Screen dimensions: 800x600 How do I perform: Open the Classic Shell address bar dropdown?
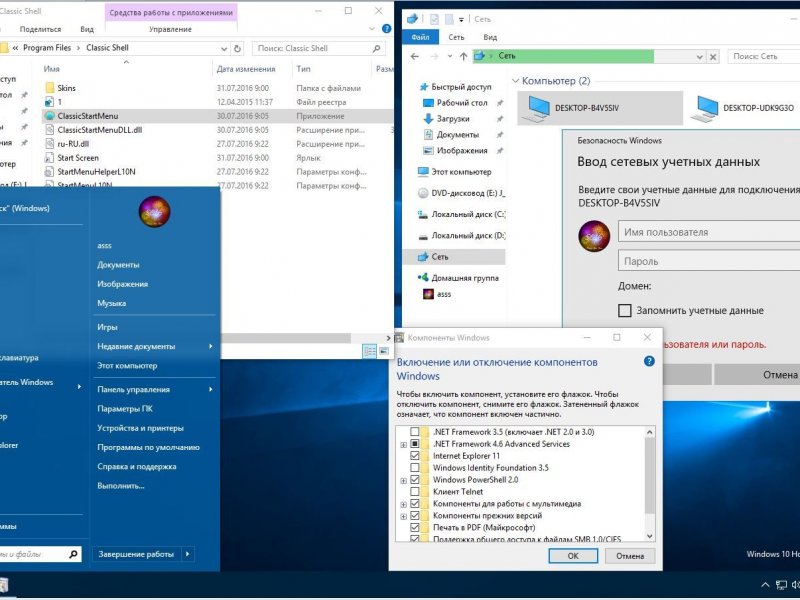224,48
